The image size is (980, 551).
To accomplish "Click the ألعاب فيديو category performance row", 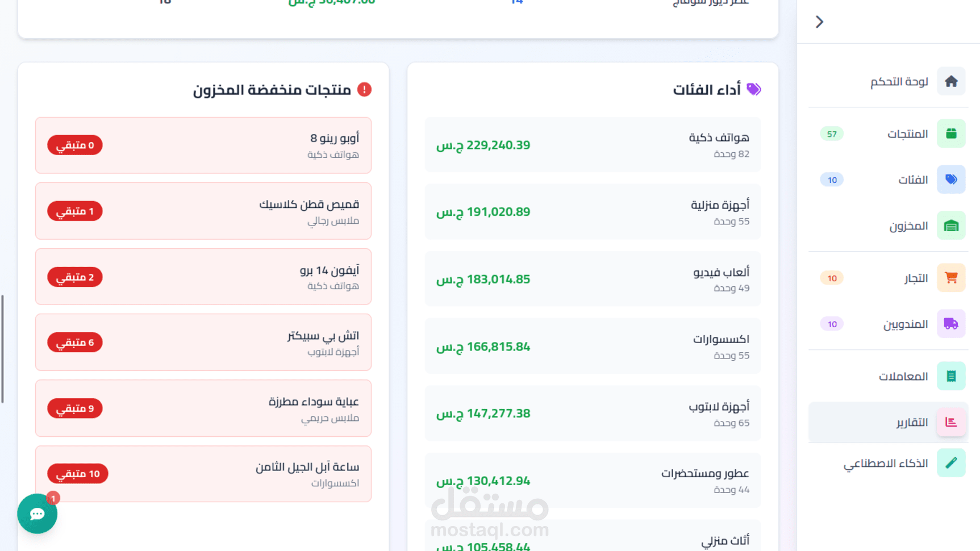I will [x=593, y=279].
